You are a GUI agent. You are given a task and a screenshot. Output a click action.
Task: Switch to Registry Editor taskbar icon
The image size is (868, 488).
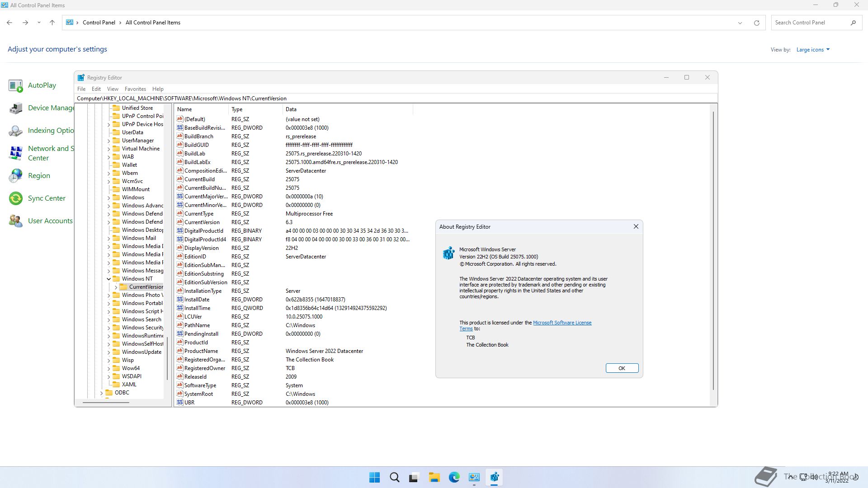(494, 477)
